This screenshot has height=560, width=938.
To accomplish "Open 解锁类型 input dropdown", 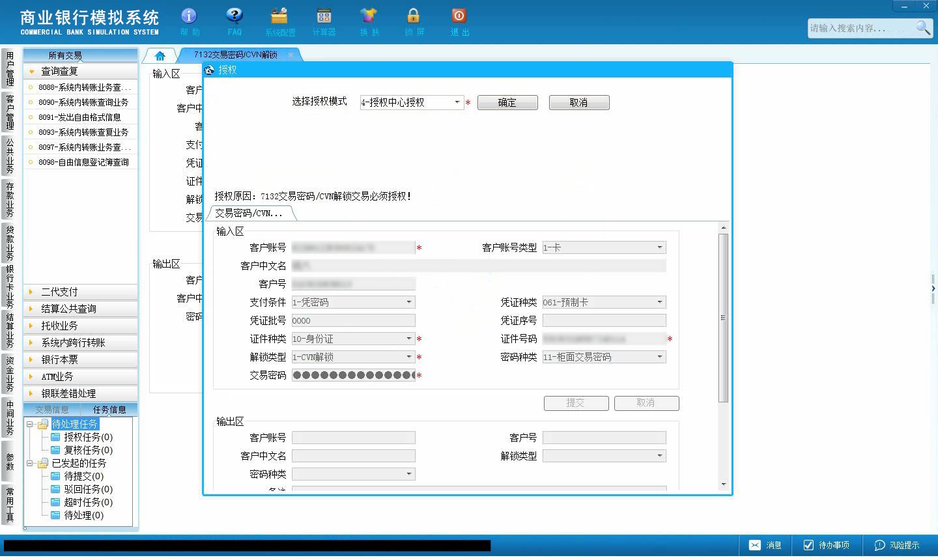I will tap(409, 357).
